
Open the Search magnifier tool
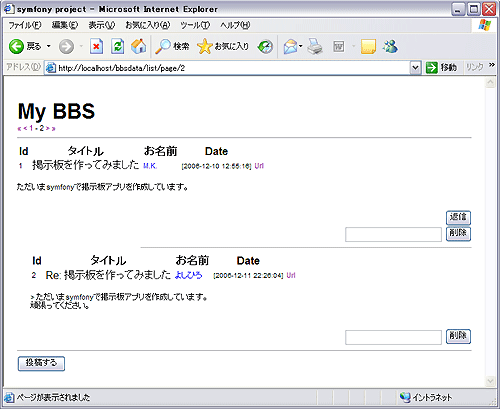click(x=163, y=46)
